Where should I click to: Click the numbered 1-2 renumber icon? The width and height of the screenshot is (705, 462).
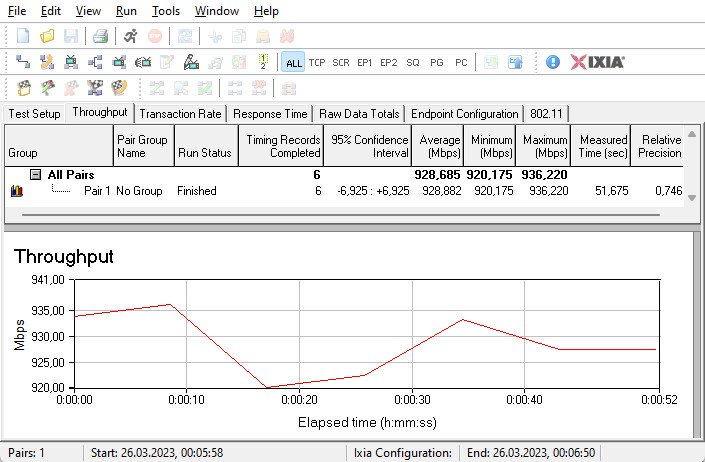coord(263,62)
